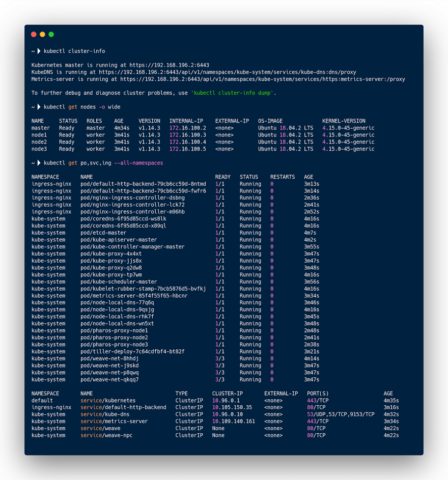Image resolution: width=448 pixels, height=480 pixels.
Task: Click the OS-IMAGE column header
Action: (x=270, y=121)
